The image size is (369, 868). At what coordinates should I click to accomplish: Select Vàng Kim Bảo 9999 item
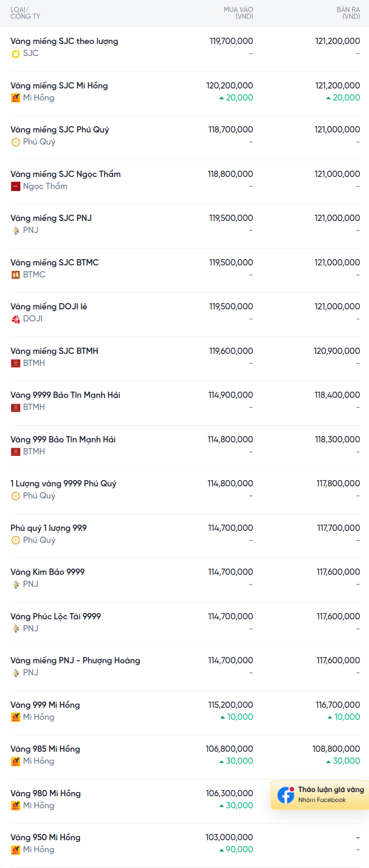(48, 572)
